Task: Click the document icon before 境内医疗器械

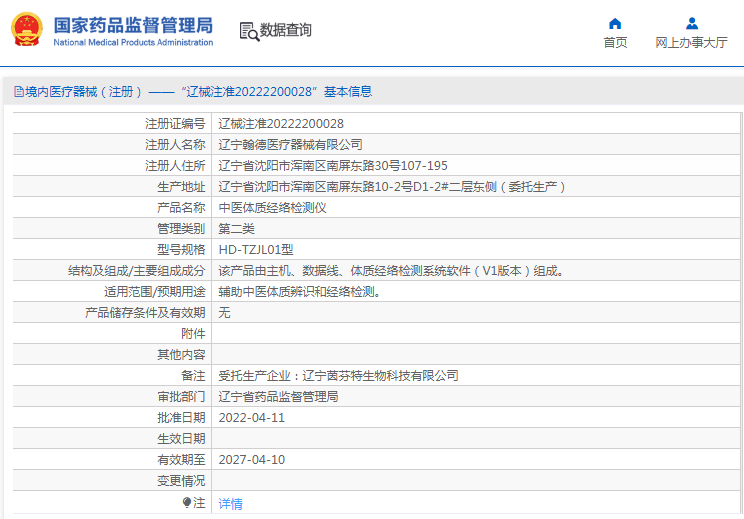Action: tap(18, 91)
